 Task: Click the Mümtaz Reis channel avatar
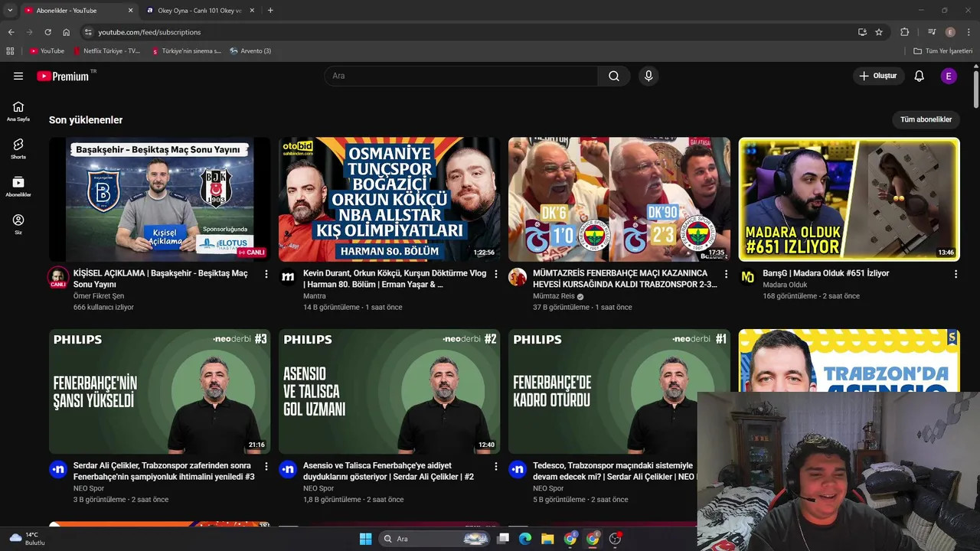[518, 276]
